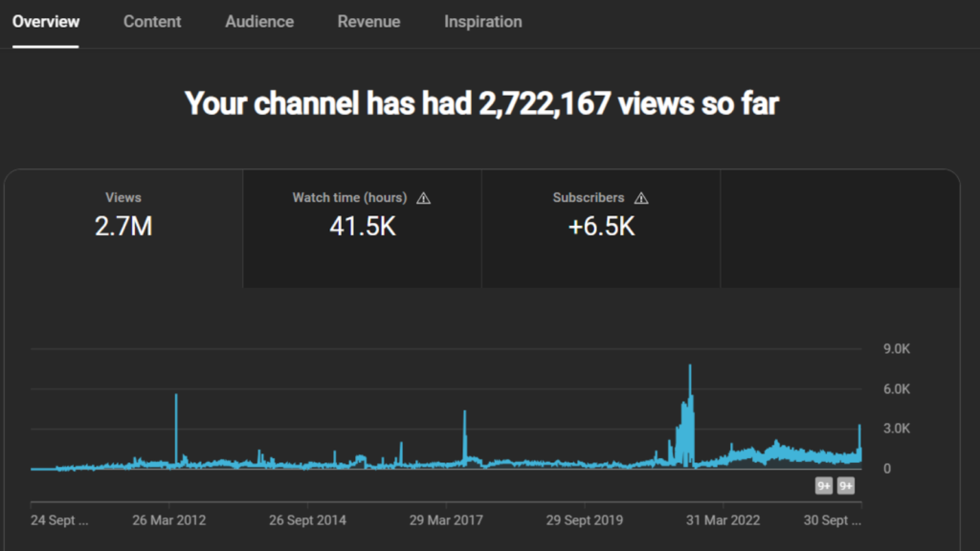Viewport: 980px width, 551px height.
Task: Click the 2,722,167 views headline text
Action: [x=481, y=102]
